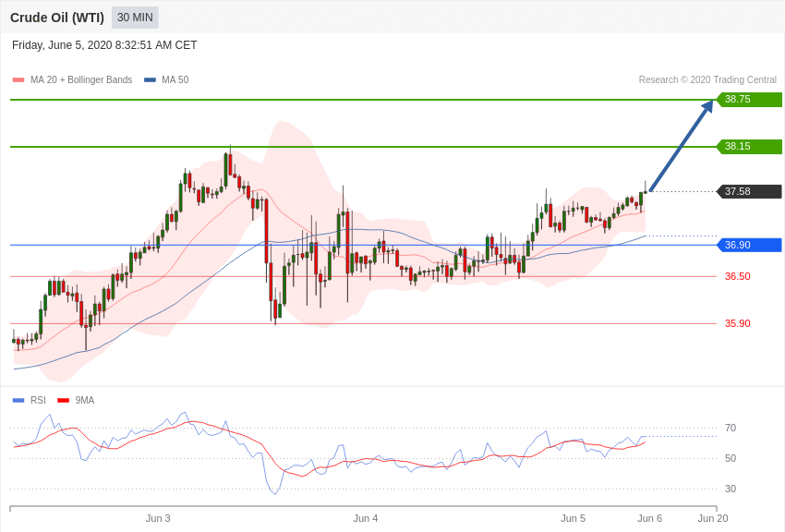Screen dimensions: 785x532
Task: Click the 36.90 blue pivot price tag
Action: click(750, 245)
